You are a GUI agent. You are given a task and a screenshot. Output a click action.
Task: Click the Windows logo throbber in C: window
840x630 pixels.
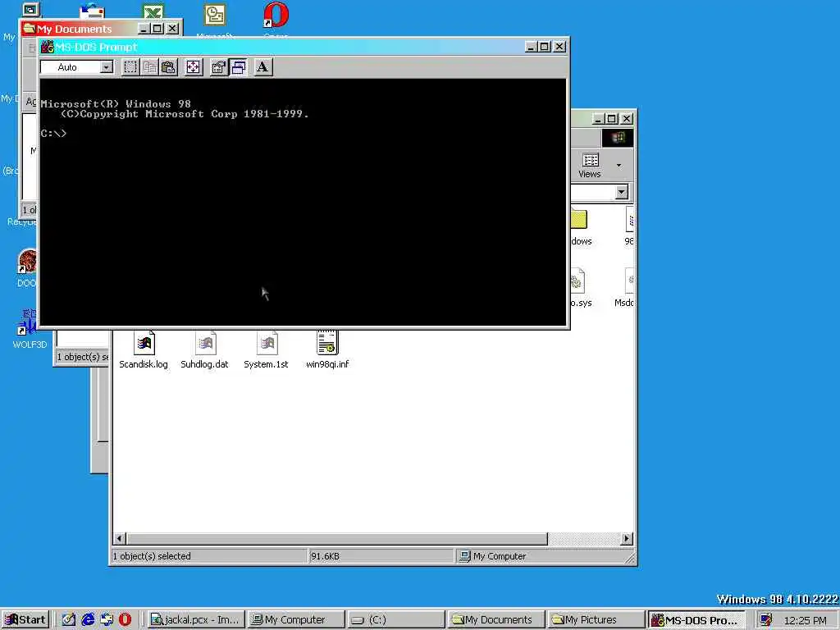tap(618, 138)
